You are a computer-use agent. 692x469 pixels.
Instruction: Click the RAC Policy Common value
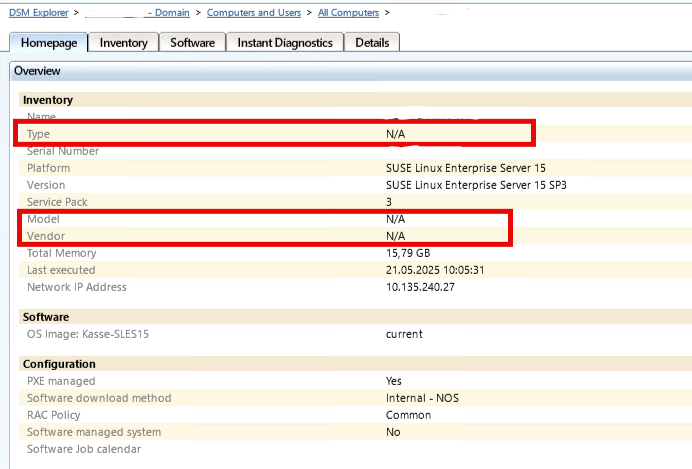coord(408,415)
